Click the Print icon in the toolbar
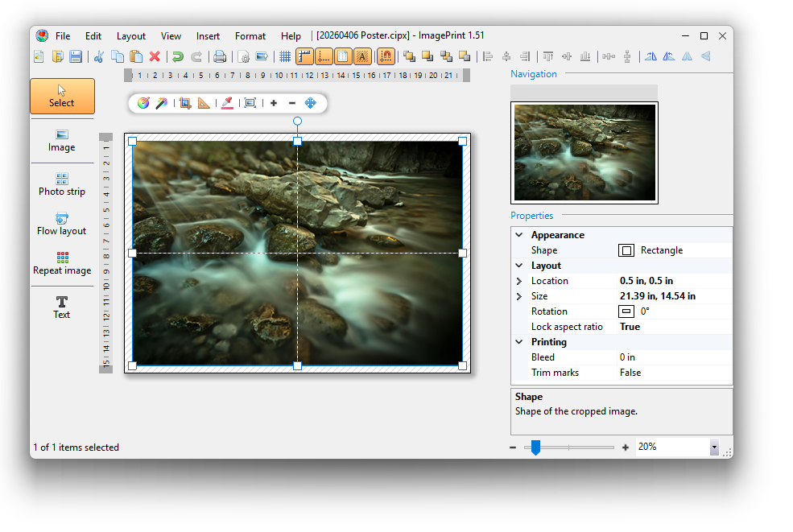This screenshot has width=793, height=532. point(219,56)
